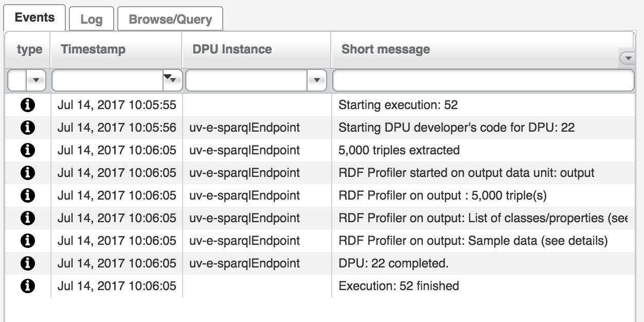Switch to the Log tab
This screenshot has height=322, width=644.
[x=91, y=20]
